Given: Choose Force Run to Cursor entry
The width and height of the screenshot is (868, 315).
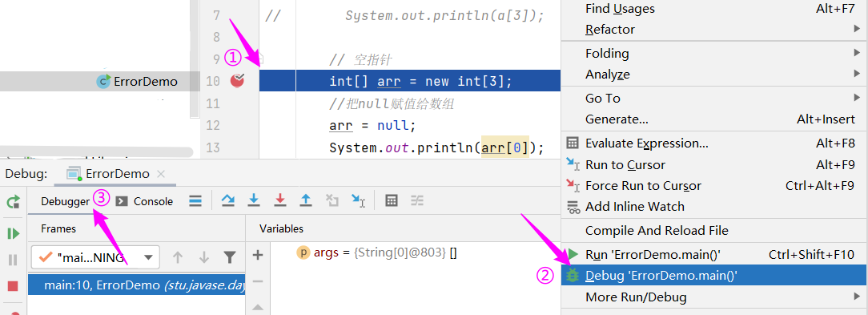Looking at the screenshot, I should (715, 186).
